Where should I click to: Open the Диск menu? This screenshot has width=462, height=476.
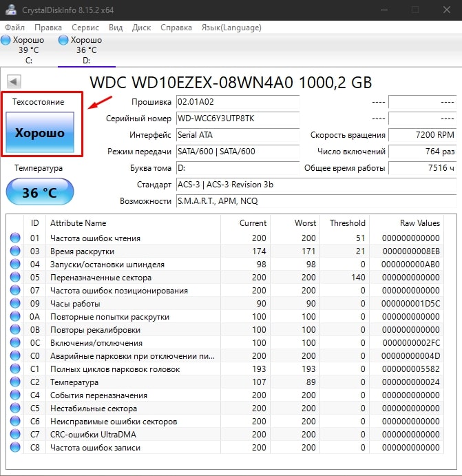click(142, 28)
